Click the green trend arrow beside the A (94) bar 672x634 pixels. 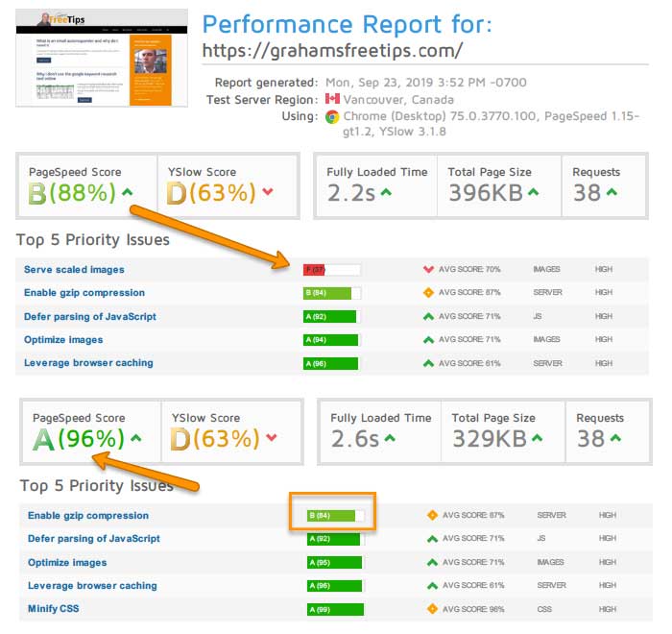coord(428,340)
